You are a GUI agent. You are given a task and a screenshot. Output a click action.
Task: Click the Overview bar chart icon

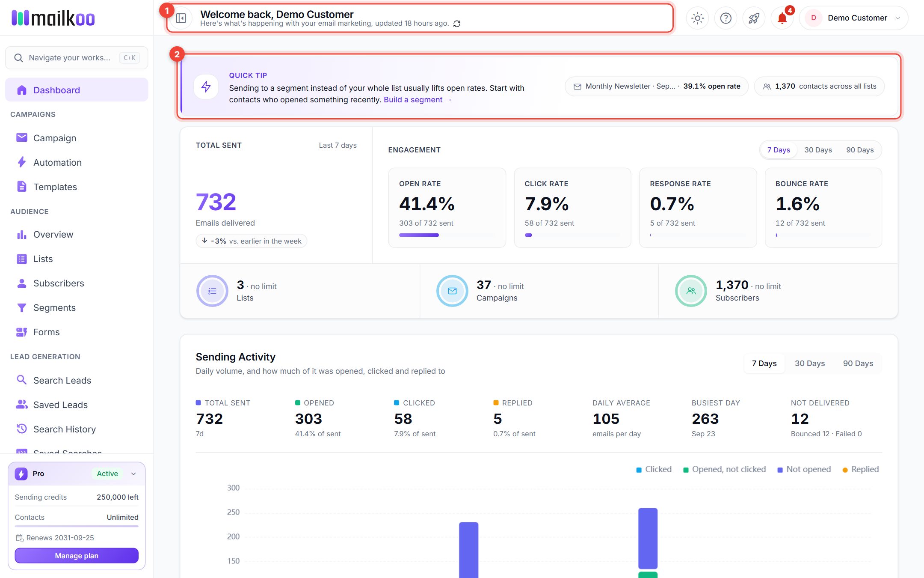coord(21,235)
